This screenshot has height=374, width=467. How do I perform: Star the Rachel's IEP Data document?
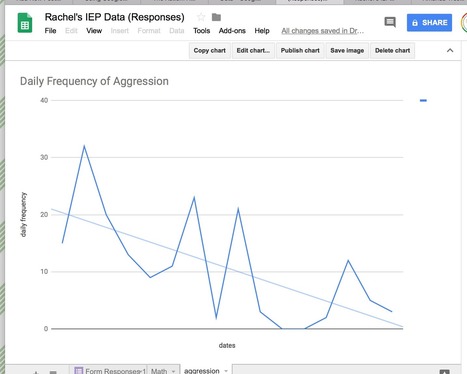(201, 17)
